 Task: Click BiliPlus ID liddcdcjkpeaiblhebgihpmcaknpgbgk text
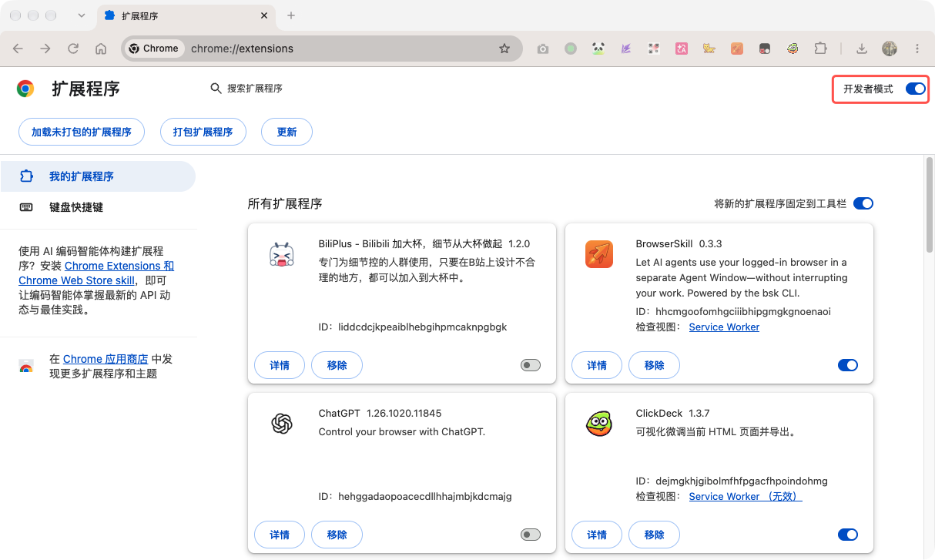(423, 327)
